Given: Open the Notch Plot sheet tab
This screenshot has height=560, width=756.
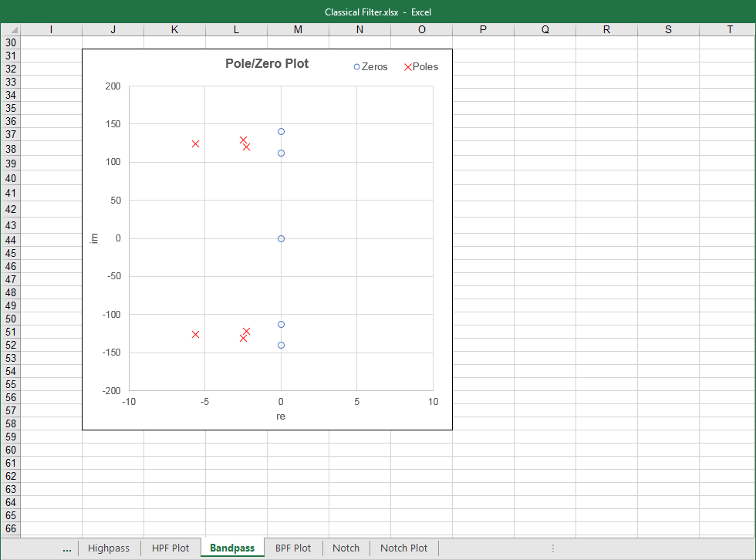Looking at the screenshot, I should tap(403, 548).
